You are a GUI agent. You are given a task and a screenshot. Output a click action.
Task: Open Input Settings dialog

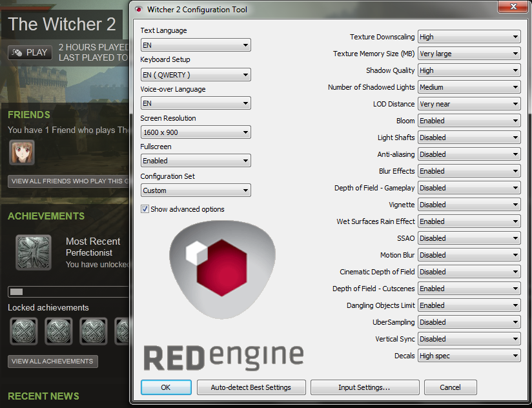pos(365,387)
